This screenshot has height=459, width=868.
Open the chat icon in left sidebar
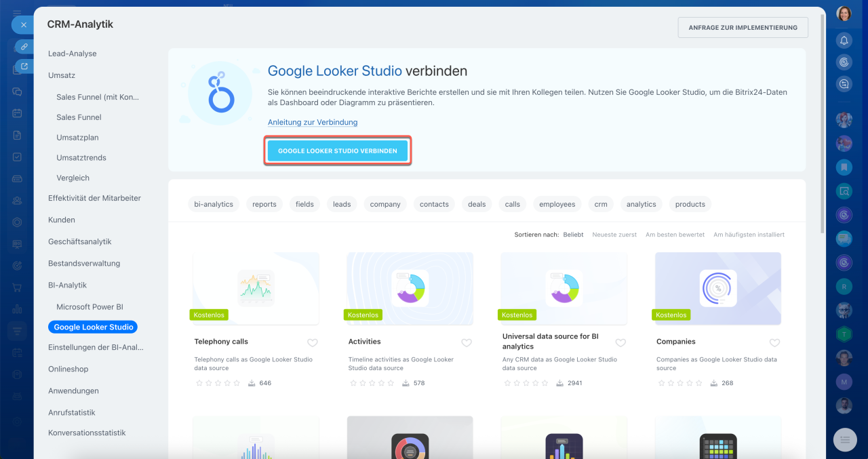(x=17, y=92)
